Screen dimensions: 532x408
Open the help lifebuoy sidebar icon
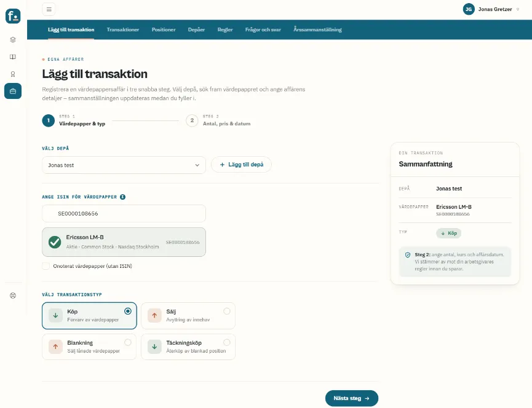pos(13,296)
